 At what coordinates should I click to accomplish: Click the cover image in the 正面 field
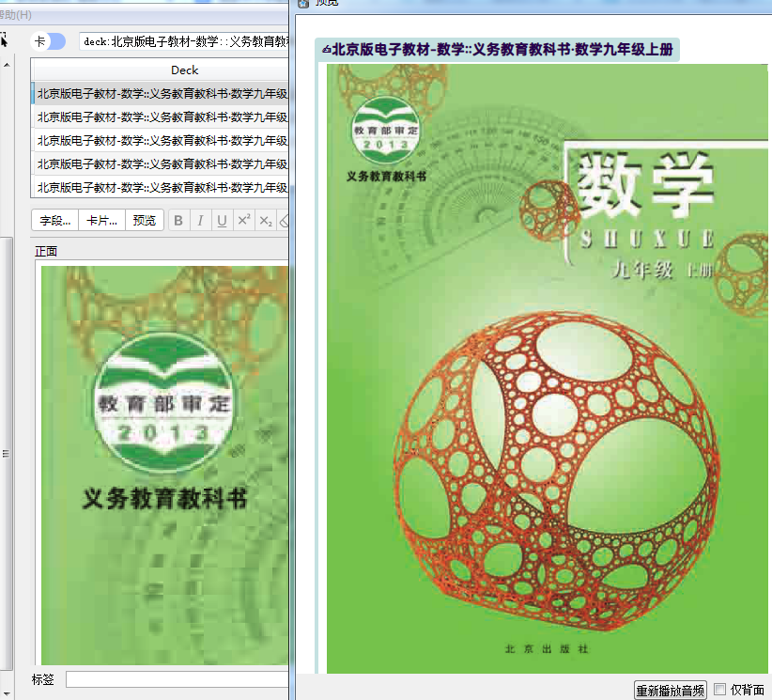click(x=165, y=465)
